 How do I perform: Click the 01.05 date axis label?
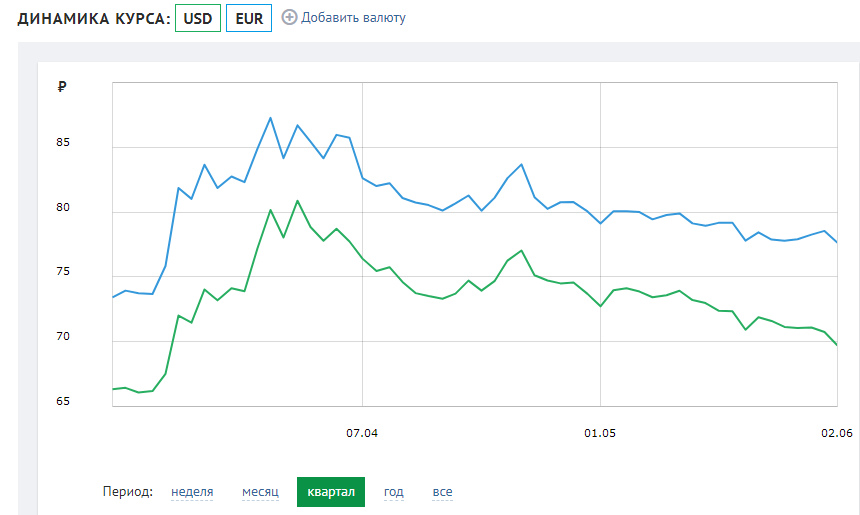tap(600, 433)
